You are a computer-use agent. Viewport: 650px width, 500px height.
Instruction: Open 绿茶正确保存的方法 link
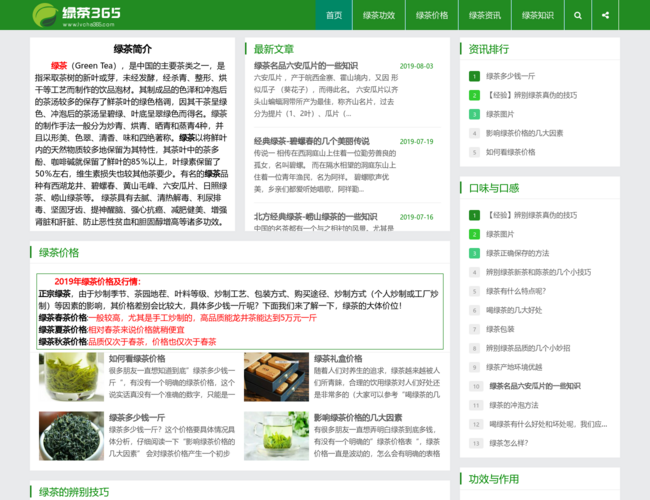click(x=517, y=253)
